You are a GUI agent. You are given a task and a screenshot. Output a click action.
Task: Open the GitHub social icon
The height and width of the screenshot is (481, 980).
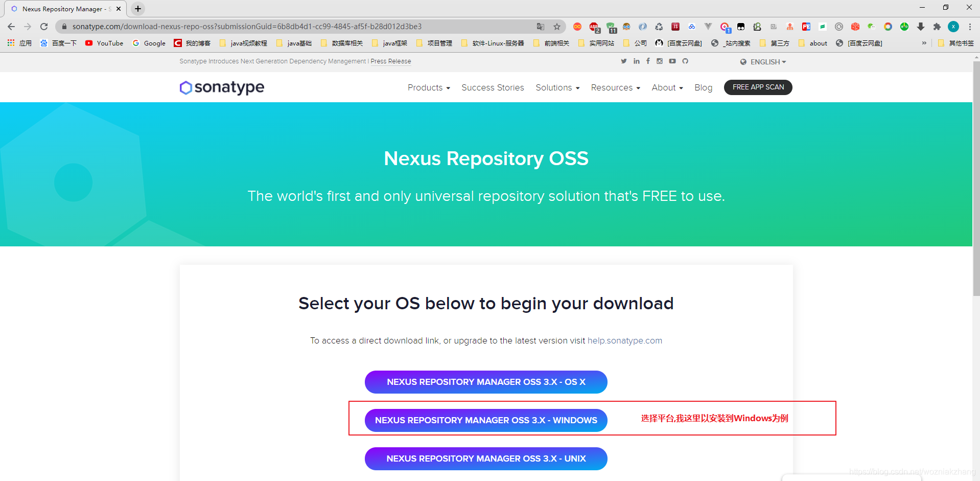click(x=685, y=61)
